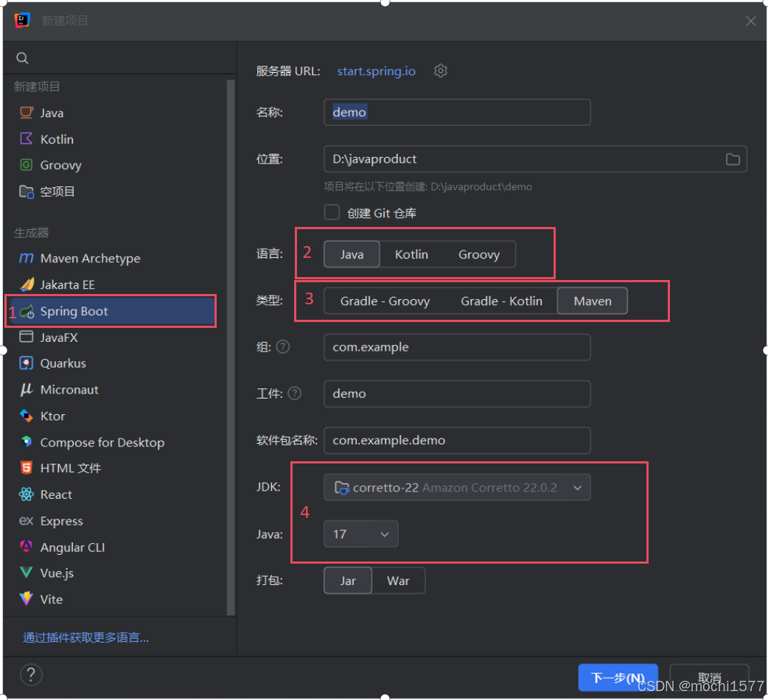Viewport: 768px width, 700px height.
Task: Show help for the 工件 field
Action: click(294, 393)
